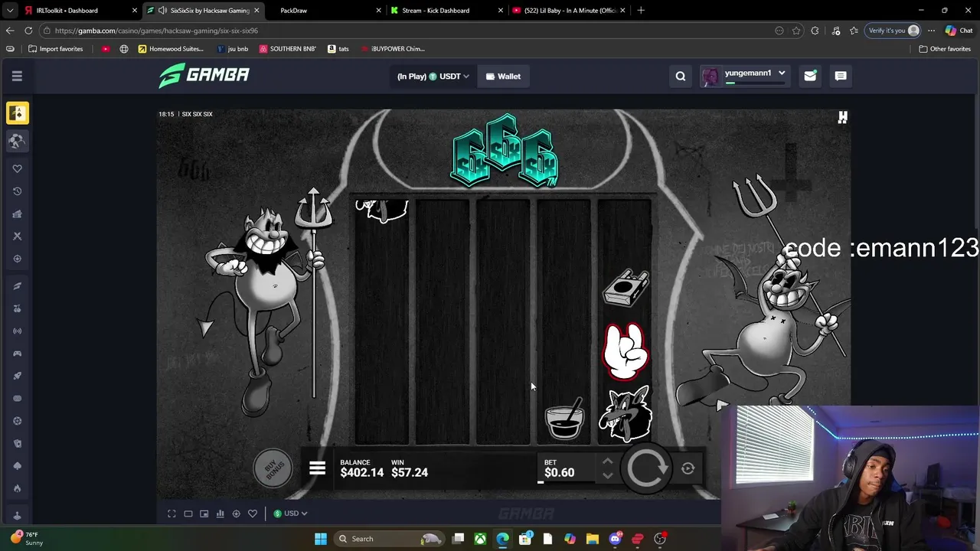Click the Buy Bonus round button
The width and height of the screenshot is (980, 551).
pos(273,467)
